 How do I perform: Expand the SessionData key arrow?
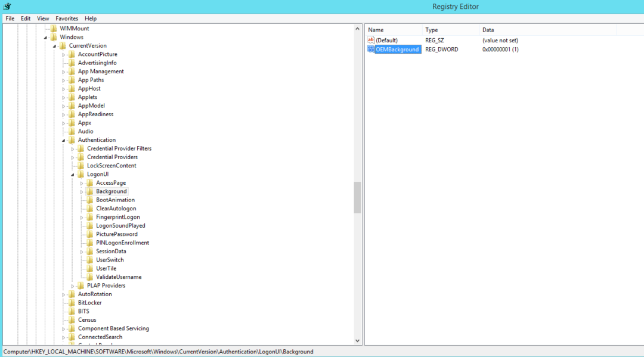[x=82, y=252]
